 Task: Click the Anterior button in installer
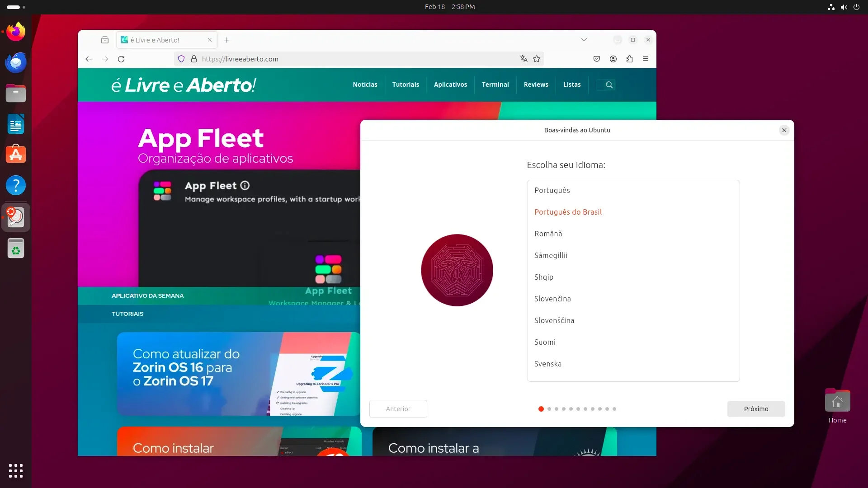click(x=398, y=409)
